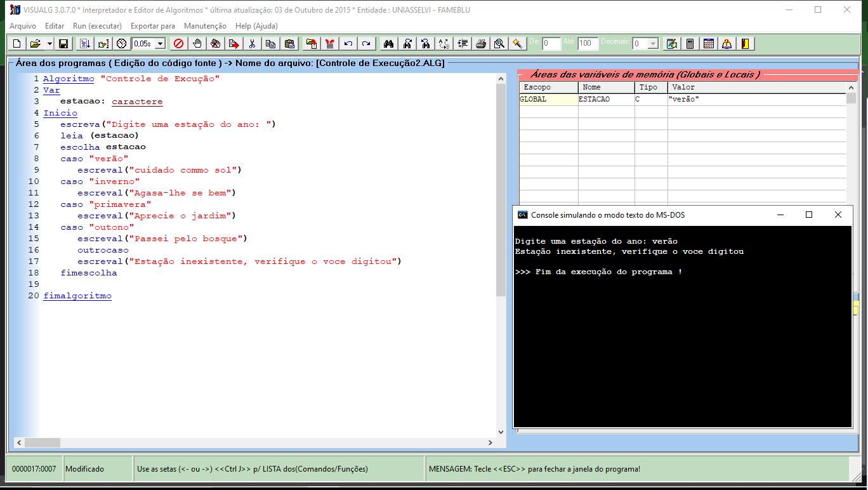Open the Run (executar) menu

97,26
